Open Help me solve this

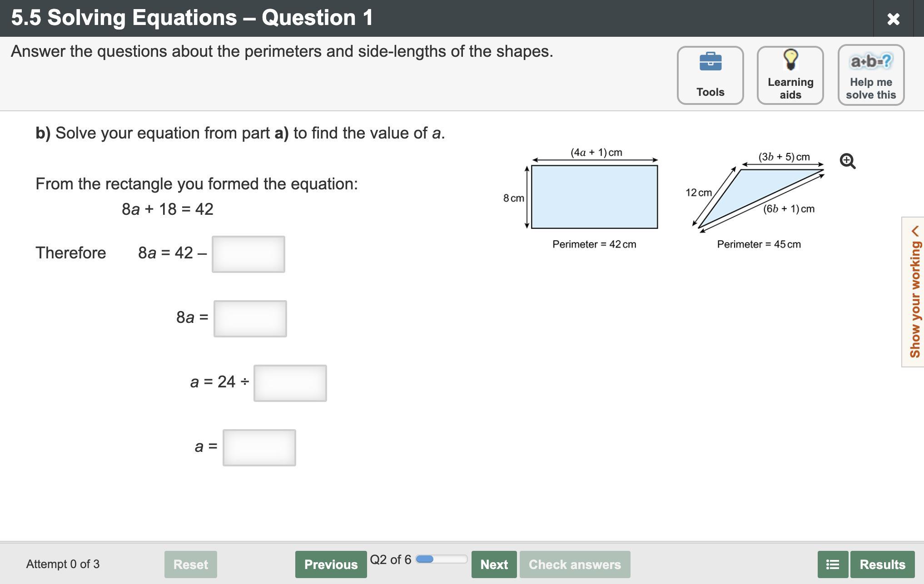pyautogui.click(x=870, y=75)
